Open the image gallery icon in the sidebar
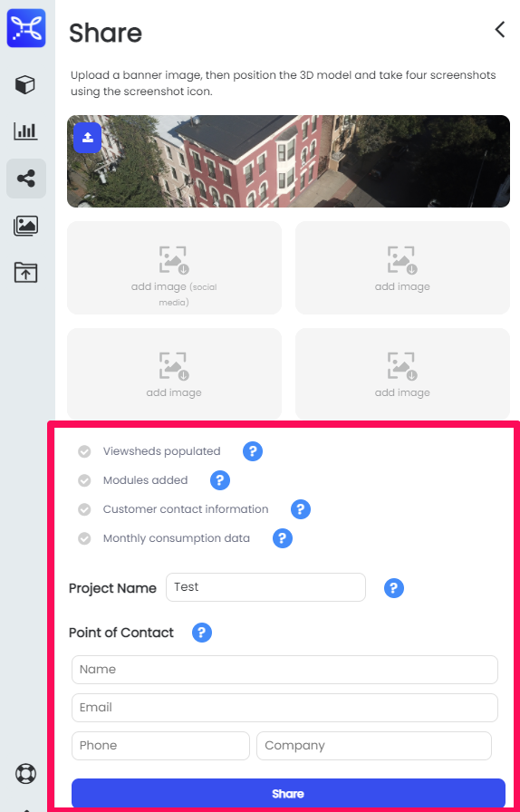520x812 pixels. (25, 226)
